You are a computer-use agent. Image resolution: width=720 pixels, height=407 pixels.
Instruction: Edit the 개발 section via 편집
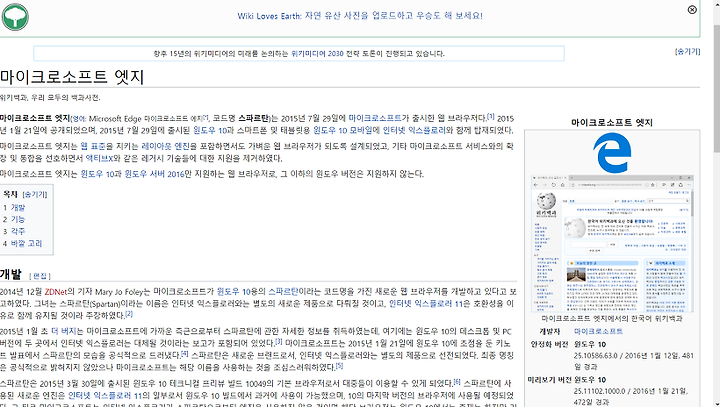pyautogui.click(x=39, y=276)
